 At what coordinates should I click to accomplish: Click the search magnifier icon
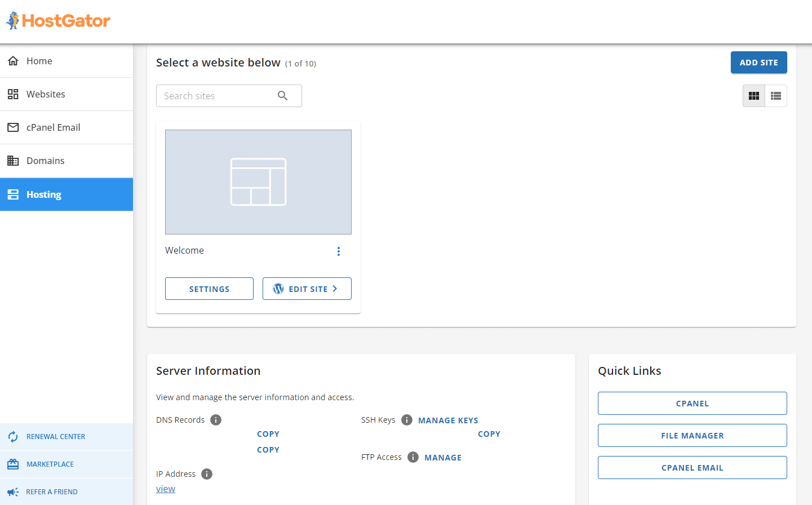[x=283, y=96]
